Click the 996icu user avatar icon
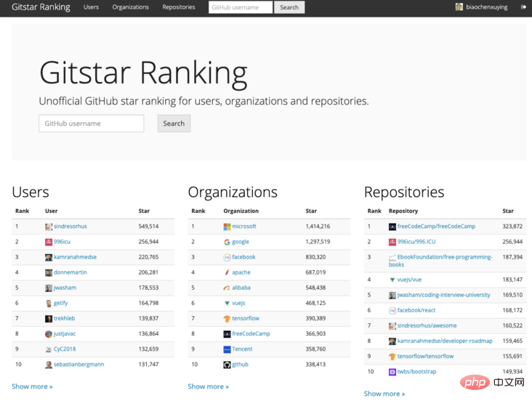The width and height of the screenshot is (532, 406). (x=49, y=242)
